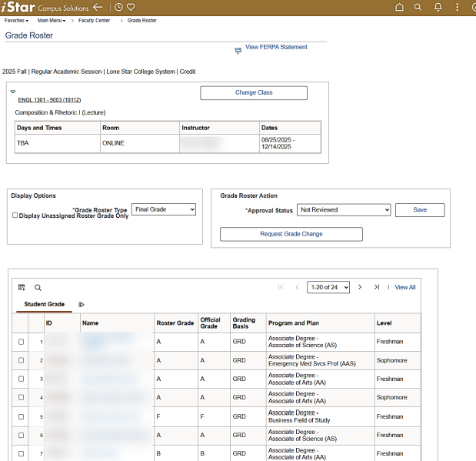Image resolution: width=476 pixels, height=461 pixels.
Task: Select checkbox for student row 6
Action: (x=21, y=435)
